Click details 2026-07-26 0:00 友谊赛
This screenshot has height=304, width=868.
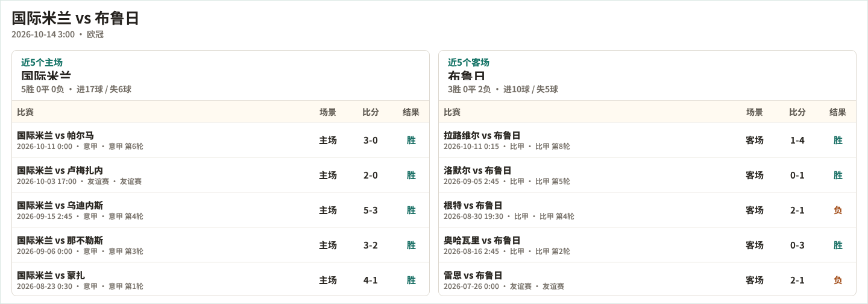[x=504, y=287]
